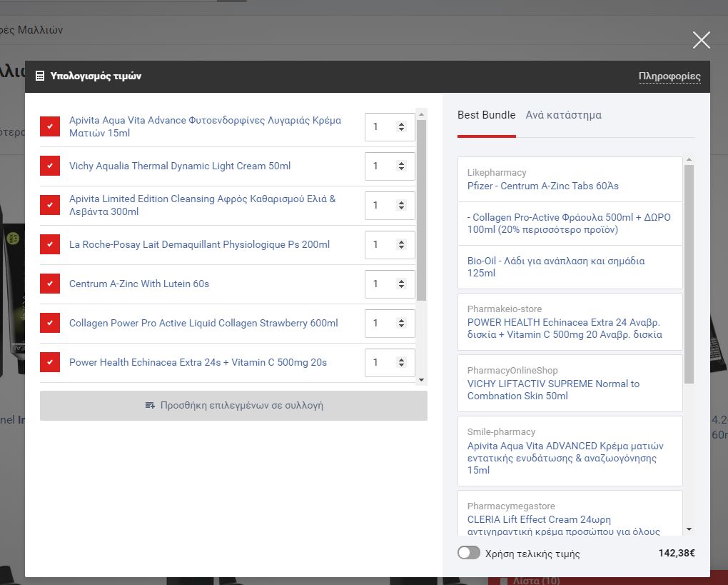Open the Bio-Oil 125ml offer from Likepharmacy
Image resolution: width=728 pixels, height=585 pixels.
pyautogui.click(x=555, y=267)
